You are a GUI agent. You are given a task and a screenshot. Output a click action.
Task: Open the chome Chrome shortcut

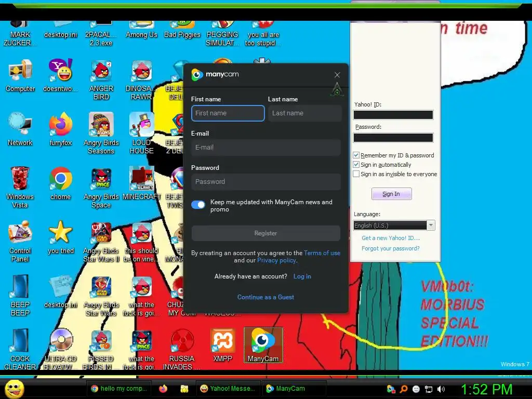coord(60,183)
